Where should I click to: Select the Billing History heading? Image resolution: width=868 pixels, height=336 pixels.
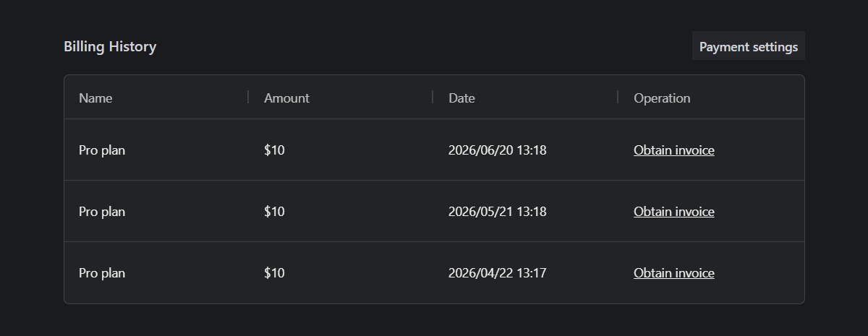coord(110,46)
